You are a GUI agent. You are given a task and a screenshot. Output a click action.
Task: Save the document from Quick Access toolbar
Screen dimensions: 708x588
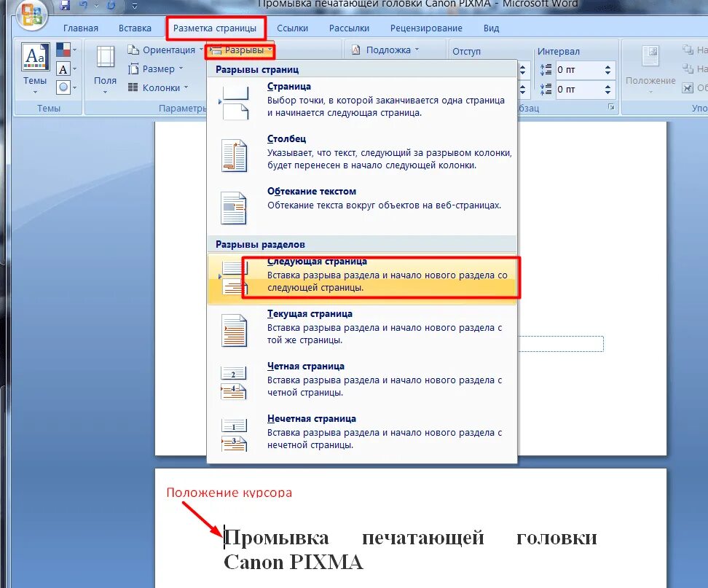(66, 5)
